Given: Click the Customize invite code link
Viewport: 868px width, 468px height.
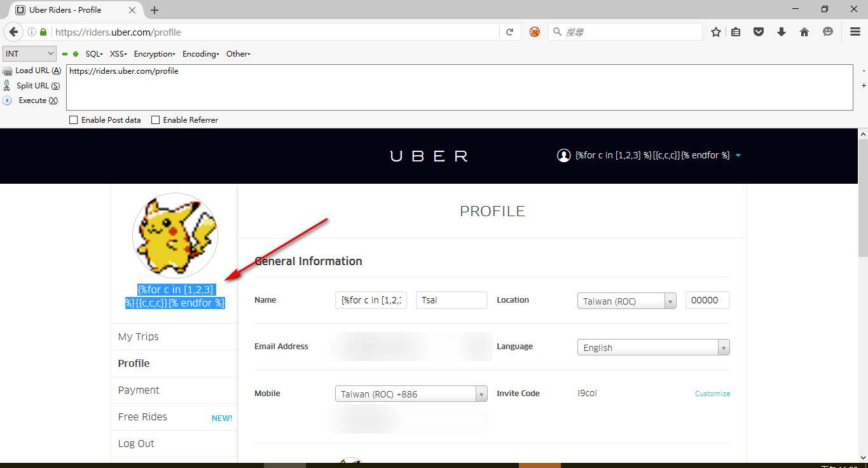Looking at the screenshot, I should coord(712,394).
